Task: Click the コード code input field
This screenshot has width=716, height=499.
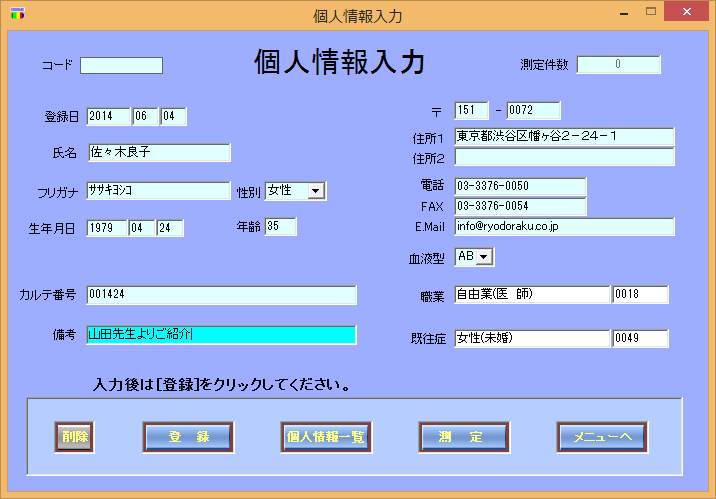Action: pos(121,66)
